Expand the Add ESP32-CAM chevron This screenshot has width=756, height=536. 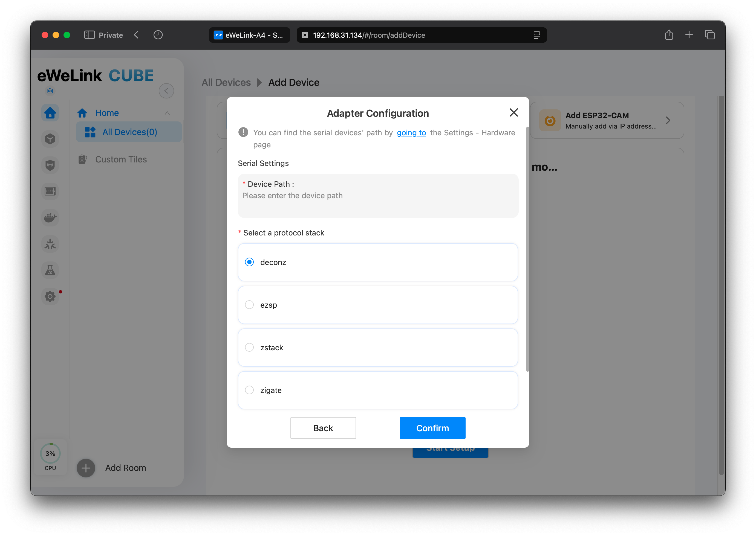pos(668,121)
